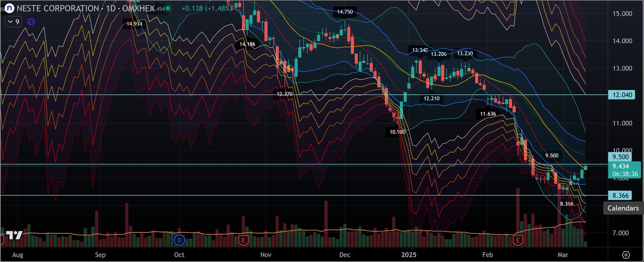Viewport: 644px width, 262px height.
Task: Click the earnings E marker near November
Action: [x=243, y=240]
